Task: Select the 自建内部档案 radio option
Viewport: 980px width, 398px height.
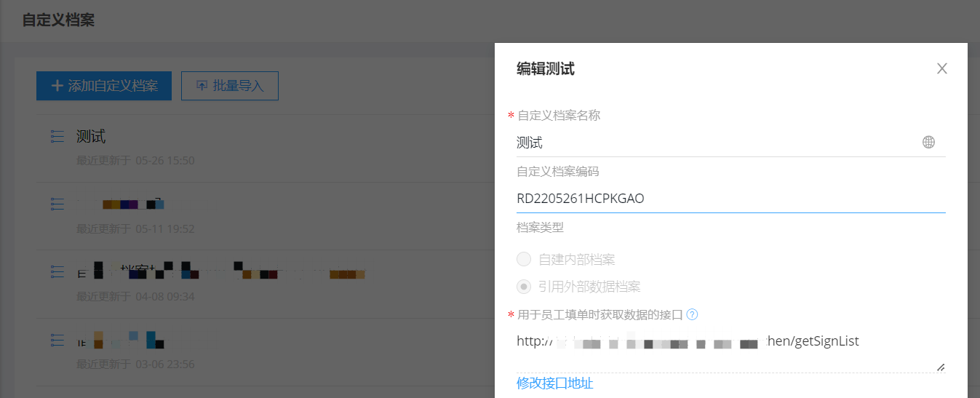Action: click(523, 259)
